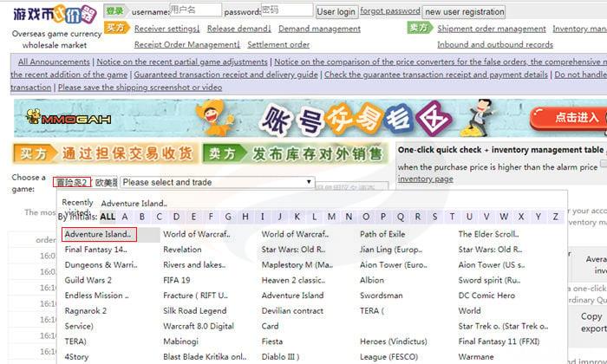Expand the 'Please select and trade' dropdown

point(217,182)
